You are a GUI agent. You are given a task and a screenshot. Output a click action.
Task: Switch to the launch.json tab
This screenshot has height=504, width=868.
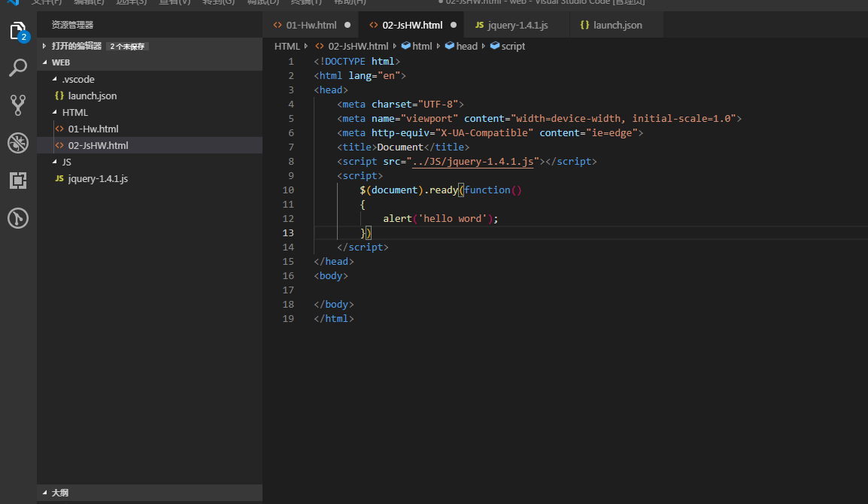(x=617, y=25)
